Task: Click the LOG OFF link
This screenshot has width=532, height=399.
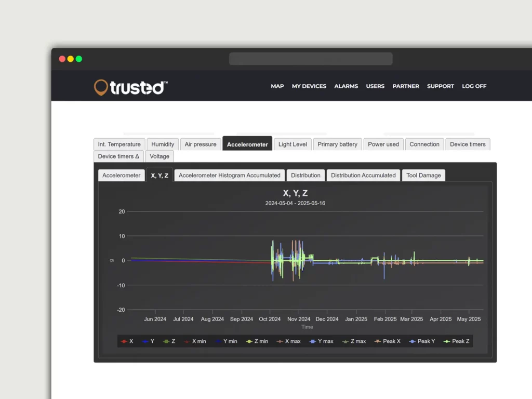Action: (474, 86)
